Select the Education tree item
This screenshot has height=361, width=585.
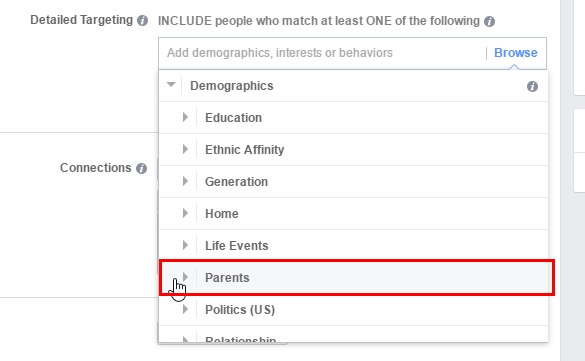(353, 117)
